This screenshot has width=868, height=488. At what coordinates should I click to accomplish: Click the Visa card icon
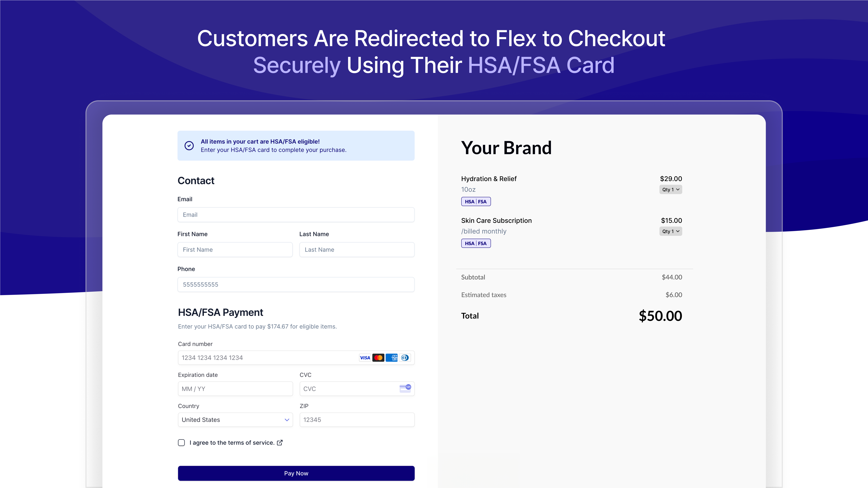tap(365, 358)
